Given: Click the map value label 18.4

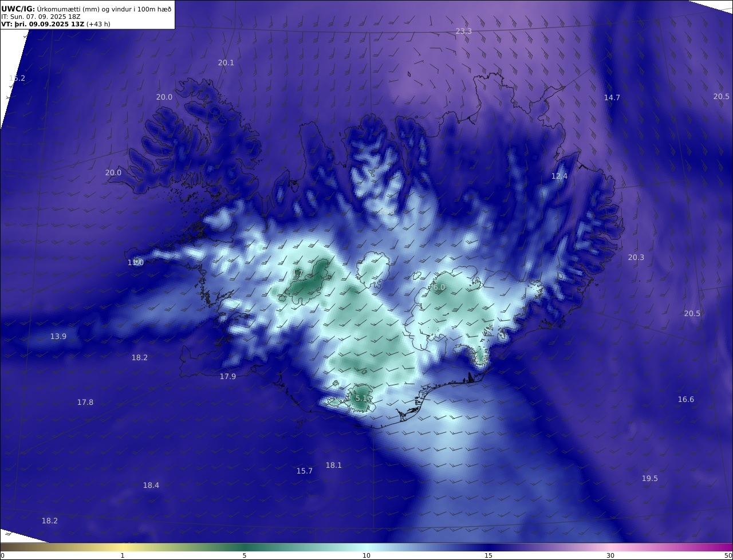Looking at the screenshot, I should click(151, 486).
